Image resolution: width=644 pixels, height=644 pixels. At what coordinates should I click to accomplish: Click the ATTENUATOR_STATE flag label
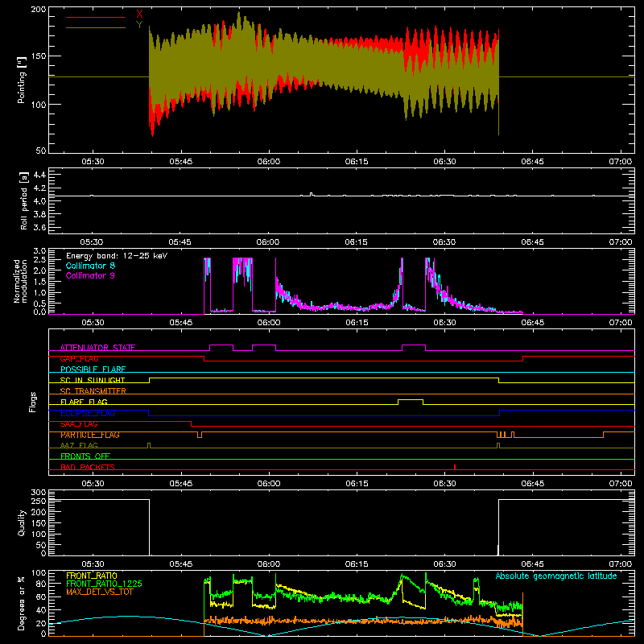point(97,348)
